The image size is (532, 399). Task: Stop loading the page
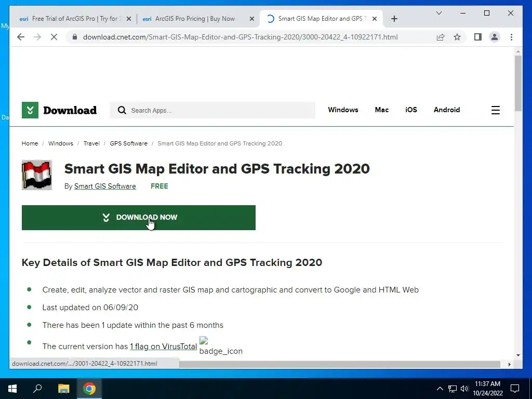point(54,37)
